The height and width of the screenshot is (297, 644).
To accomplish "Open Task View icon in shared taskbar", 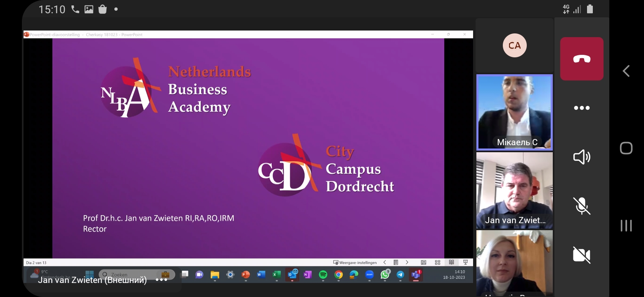I will (x=185, y=274).
